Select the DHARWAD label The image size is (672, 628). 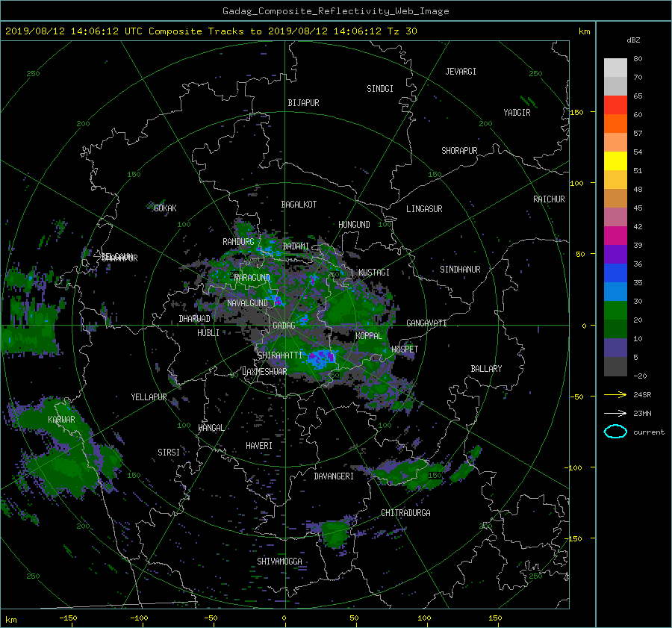coord(195,319)
